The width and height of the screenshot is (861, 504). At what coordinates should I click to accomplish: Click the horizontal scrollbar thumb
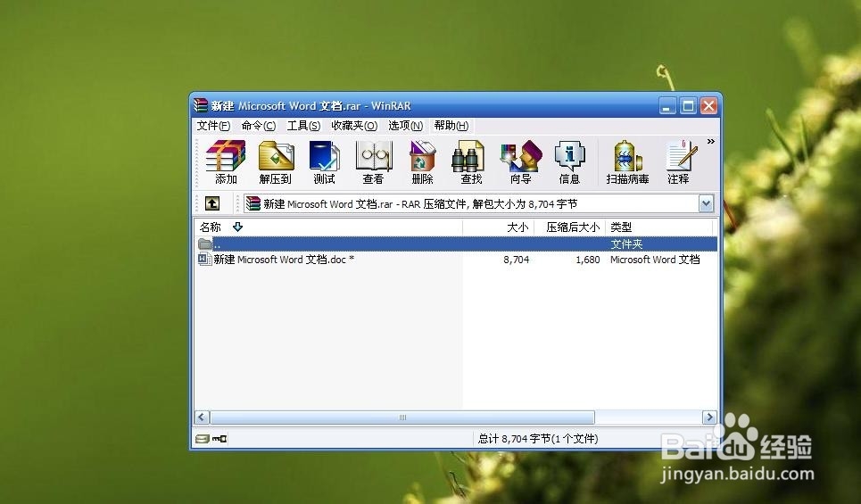click(402, 417)
